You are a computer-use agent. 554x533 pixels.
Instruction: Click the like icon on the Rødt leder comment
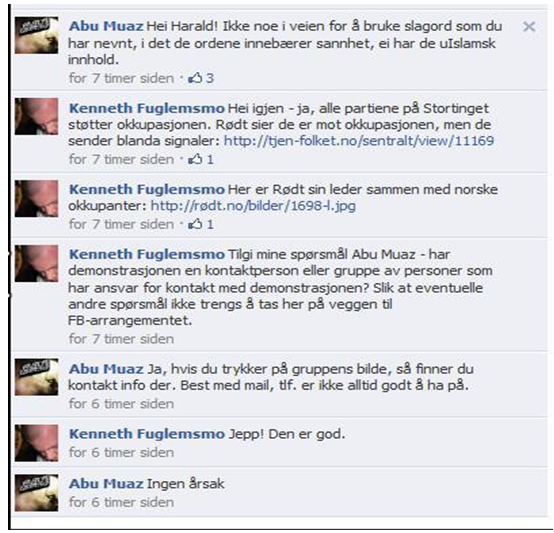pos(195,224)
